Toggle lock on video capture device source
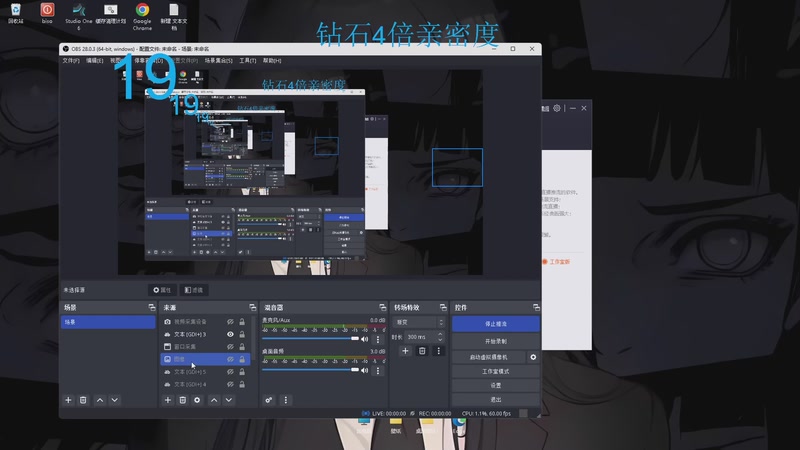The width and height of the screenshot is (800, 450). click(x=242, y=322)
